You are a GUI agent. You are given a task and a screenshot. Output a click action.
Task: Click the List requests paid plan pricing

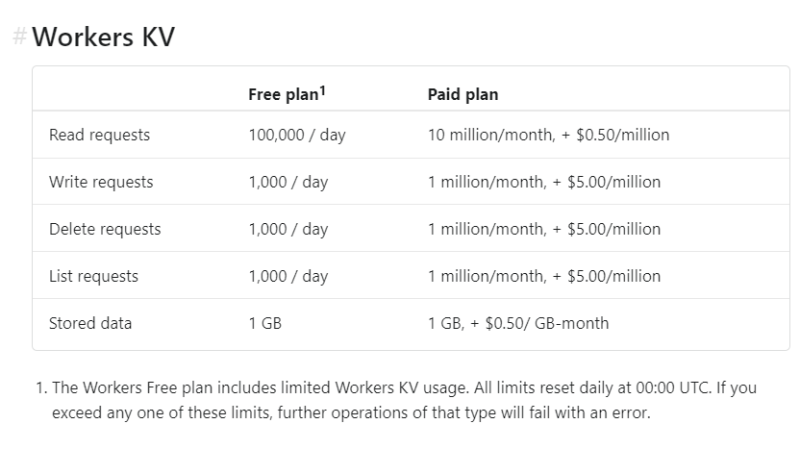click(x=544, y=276)
